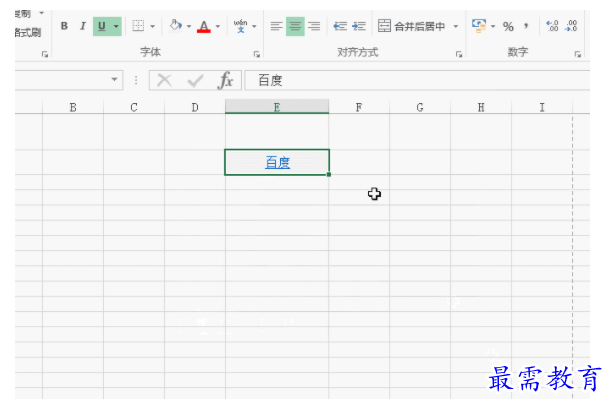Open 对齐方式 alignment dialog launcher
610x410 pixels.
point(459,54)
